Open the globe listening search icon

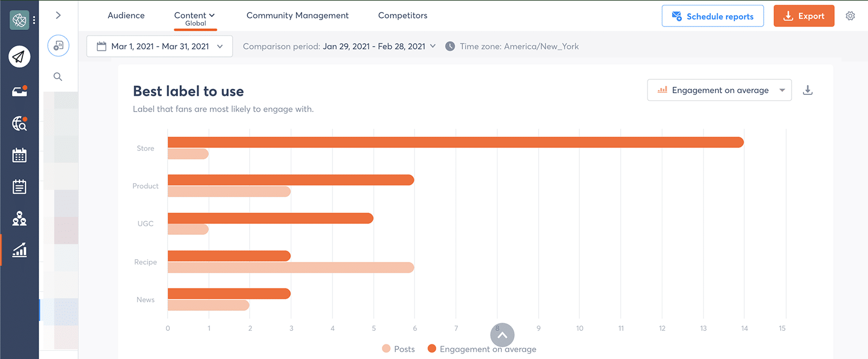[x=20, y=124]
